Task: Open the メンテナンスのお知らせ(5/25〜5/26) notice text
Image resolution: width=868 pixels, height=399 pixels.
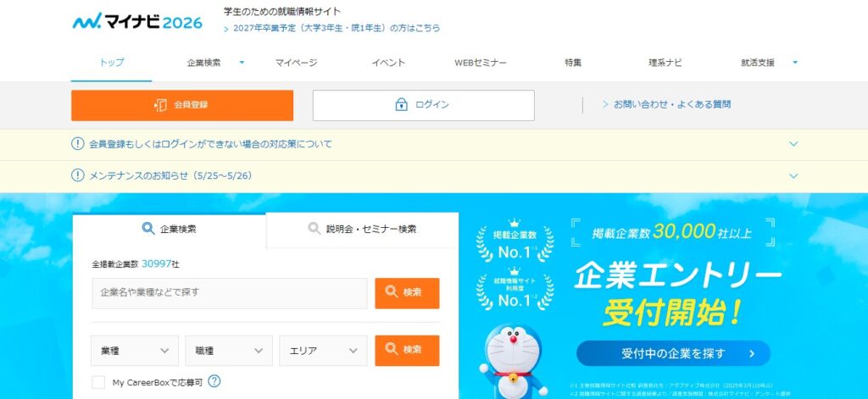Action: [170, 176]
